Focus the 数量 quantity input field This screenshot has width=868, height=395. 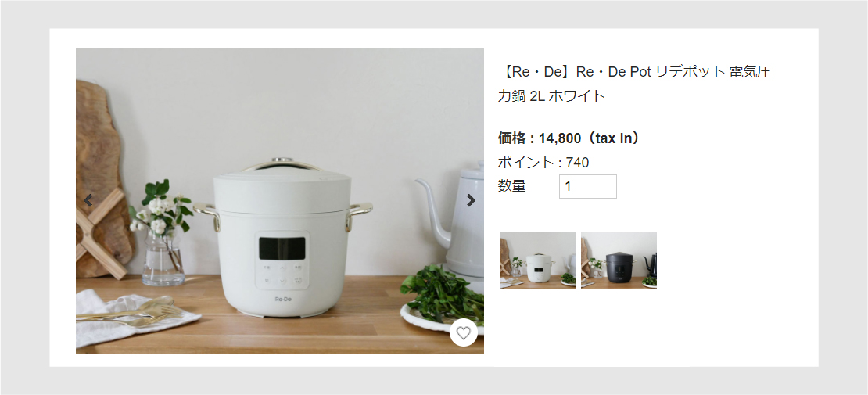[x=588, y=187]
